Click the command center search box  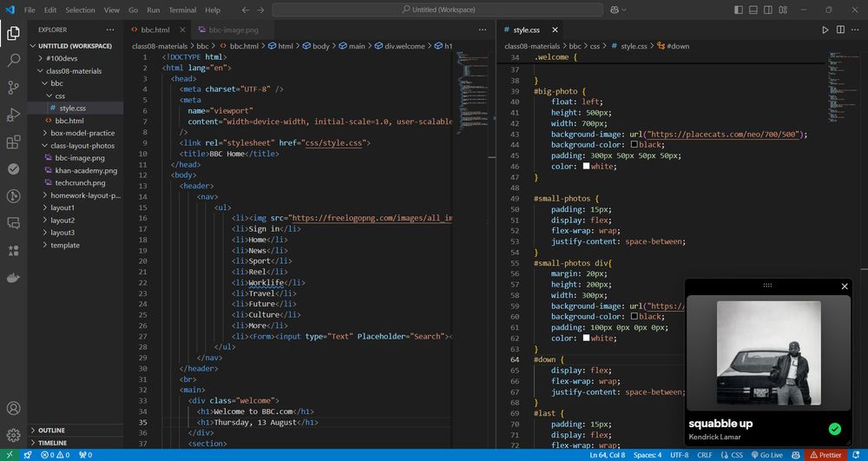coord(437,10)
